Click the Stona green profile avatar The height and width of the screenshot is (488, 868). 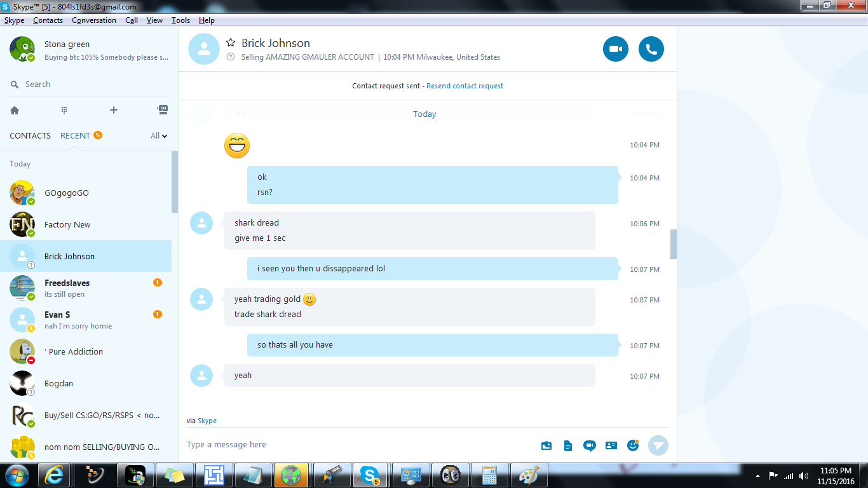[22, 49]
